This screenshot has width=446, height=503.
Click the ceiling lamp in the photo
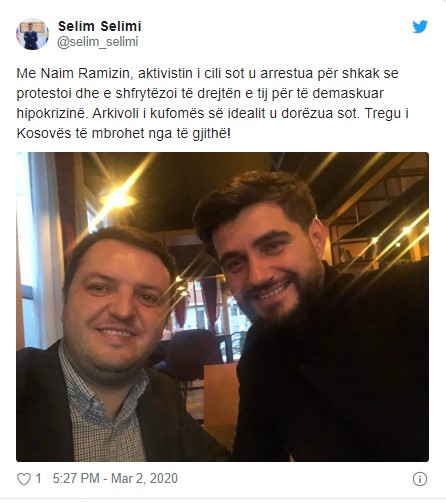pos(118,199)
